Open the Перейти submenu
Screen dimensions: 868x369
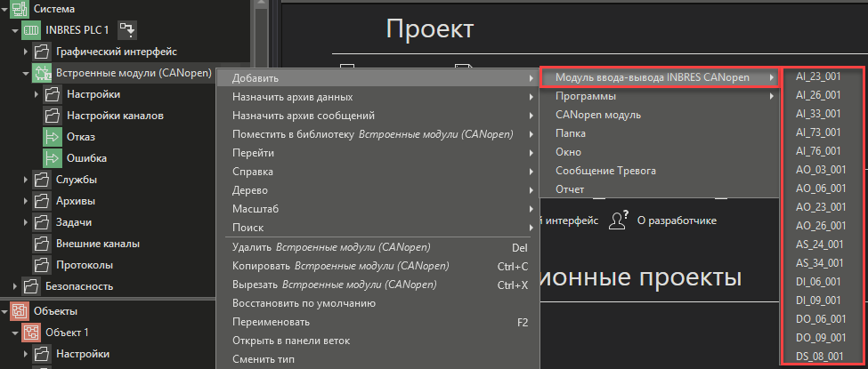pyautogui.click(x=377, y=153)
